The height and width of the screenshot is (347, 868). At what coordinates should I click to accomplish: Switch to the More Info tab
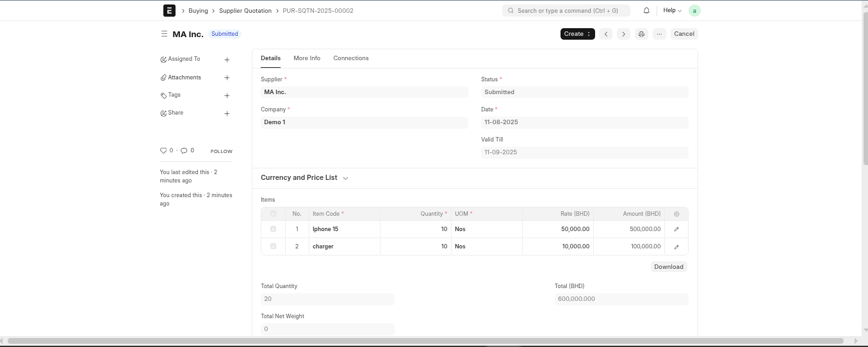pos(307,58)
